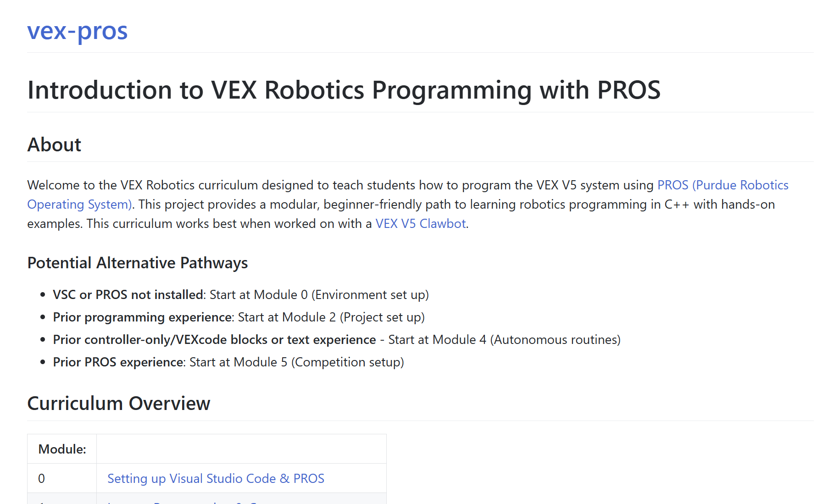Click "Prior controller-only/VEXcode blocks or text experience"
This screenshot has width=823, height=504.
tap(214, 339)
